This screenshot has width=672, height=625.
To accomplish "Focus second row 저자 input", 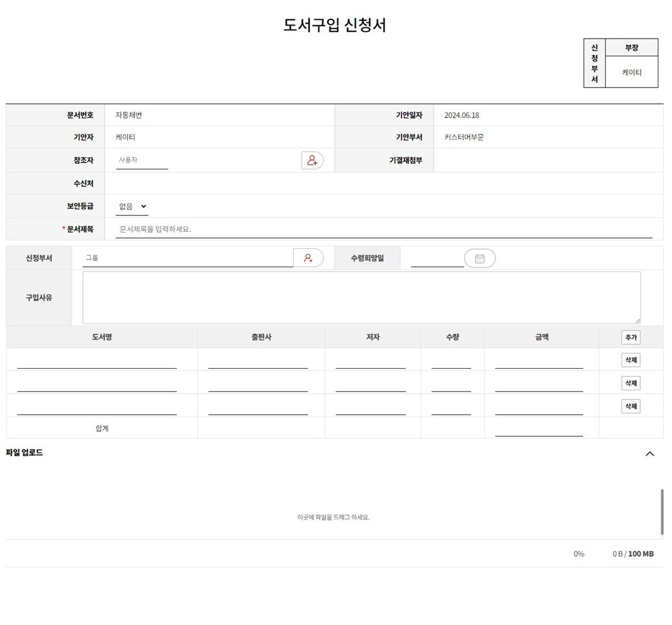I will click(371, 384).
